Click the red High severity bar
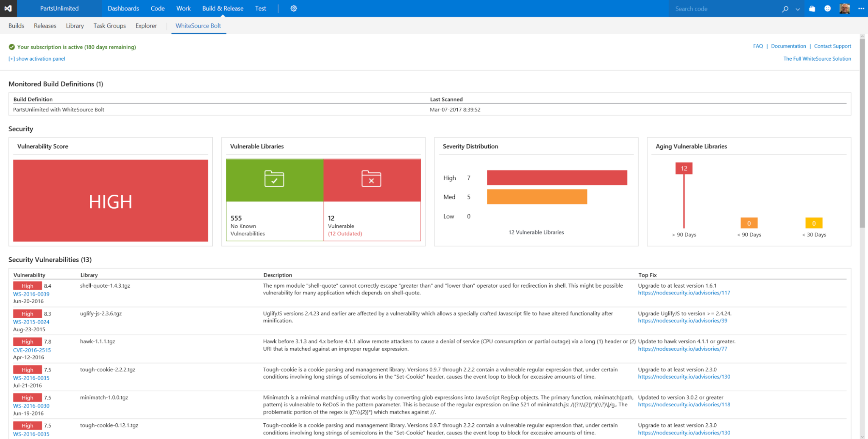This screenshot has height=439, width=868. coord(557,178)
